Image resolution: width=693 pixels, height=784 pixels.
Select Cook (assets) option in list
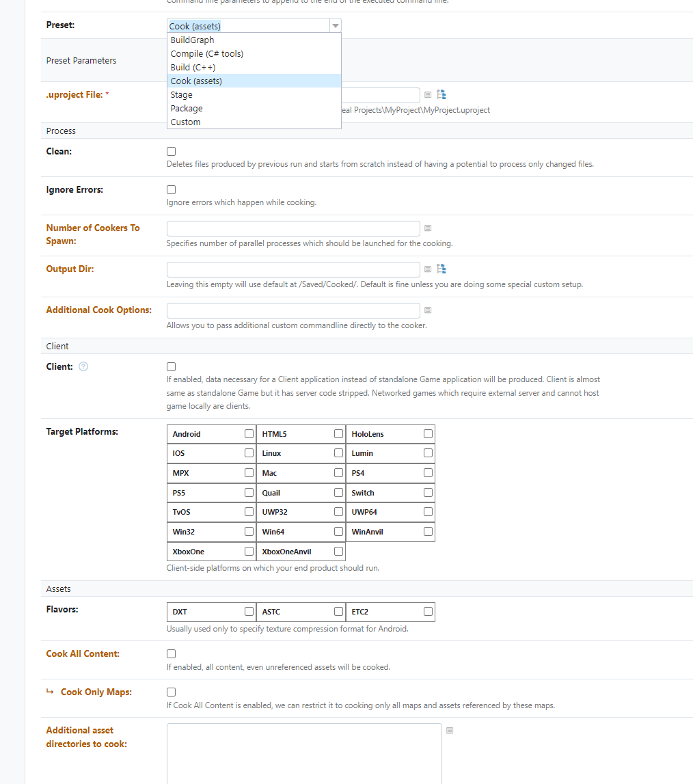pyautogui.click(x=254, y=81)
